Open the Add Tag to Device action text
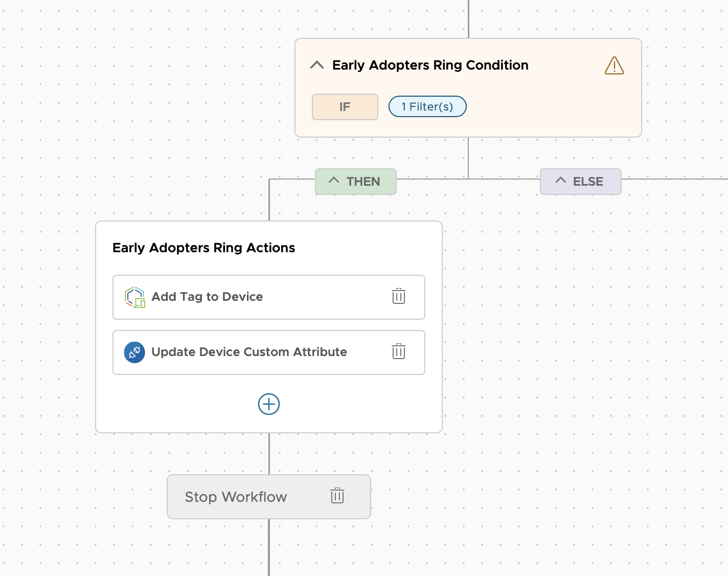This screenshot has width=728, height=576. pos(207,297)
